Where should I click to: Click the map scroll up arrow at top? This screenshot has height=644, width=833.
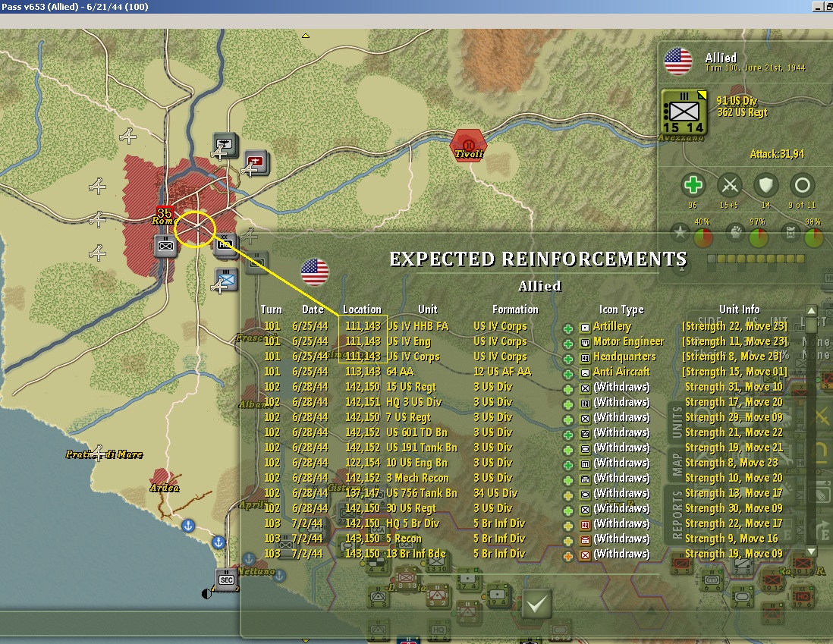tap(306, 36)
